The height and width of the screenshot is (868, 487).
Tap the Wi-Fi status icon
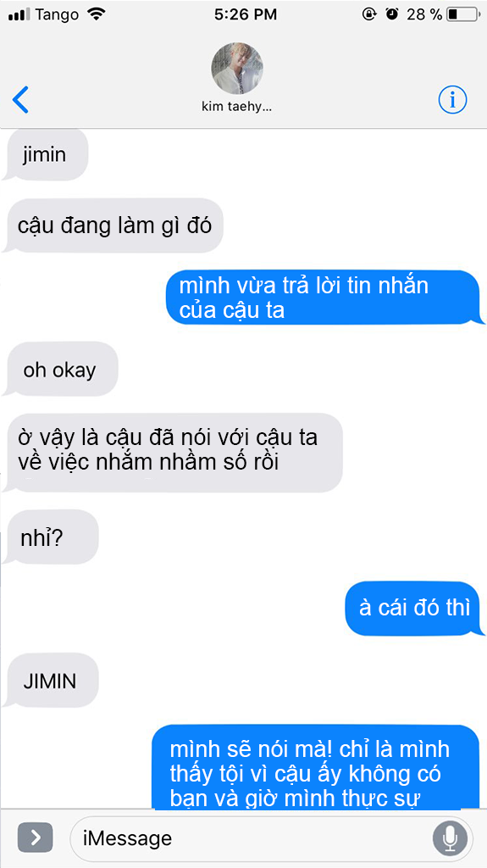[97, 14]
